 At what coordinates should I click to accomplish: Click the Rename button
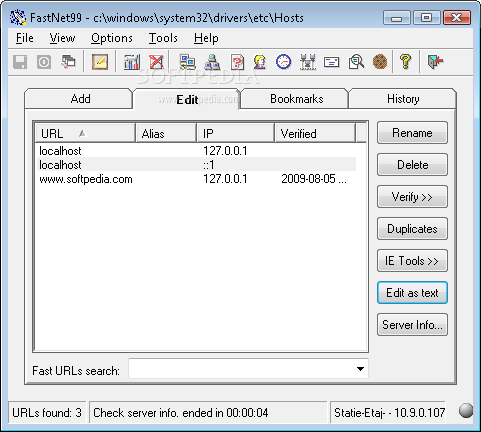click(412, 133)
